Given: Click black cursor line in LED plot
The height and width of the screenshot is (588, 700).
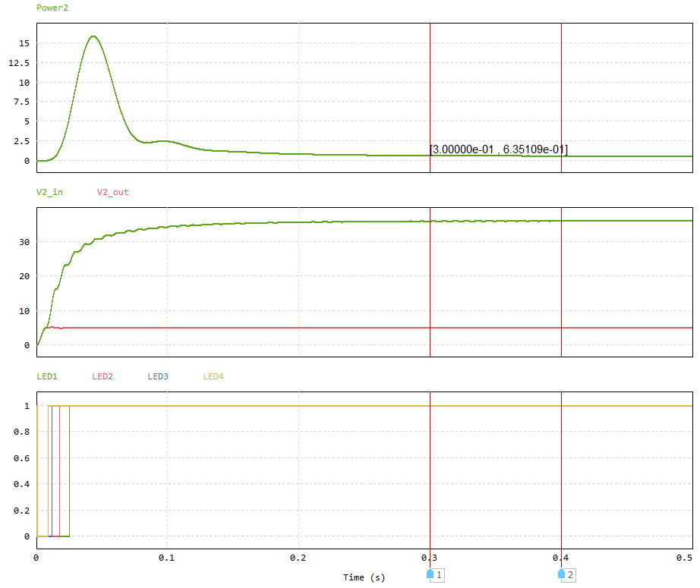Looking at the screenshot, I should tap(561, 470).
